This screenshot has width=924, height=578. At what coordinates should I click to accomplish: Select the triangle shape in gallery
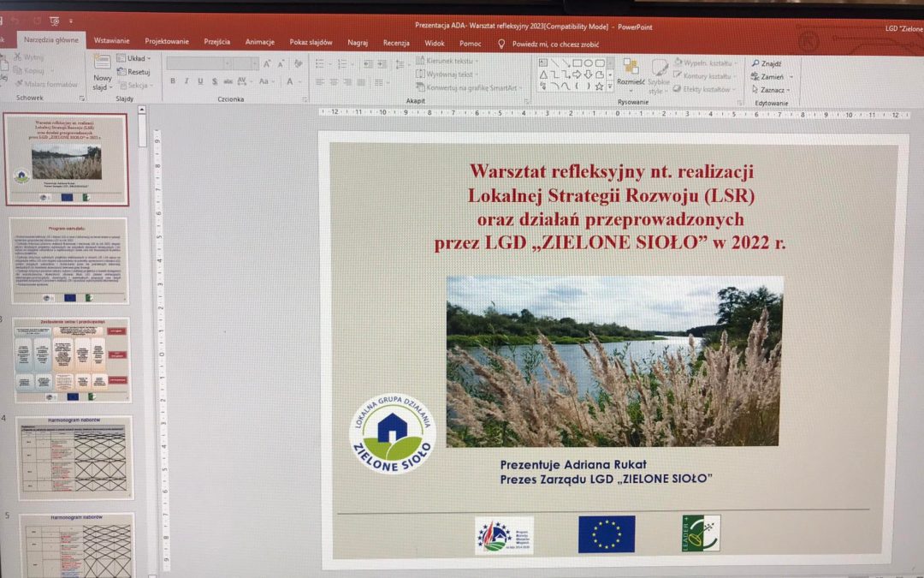click(x=543, y=74)
